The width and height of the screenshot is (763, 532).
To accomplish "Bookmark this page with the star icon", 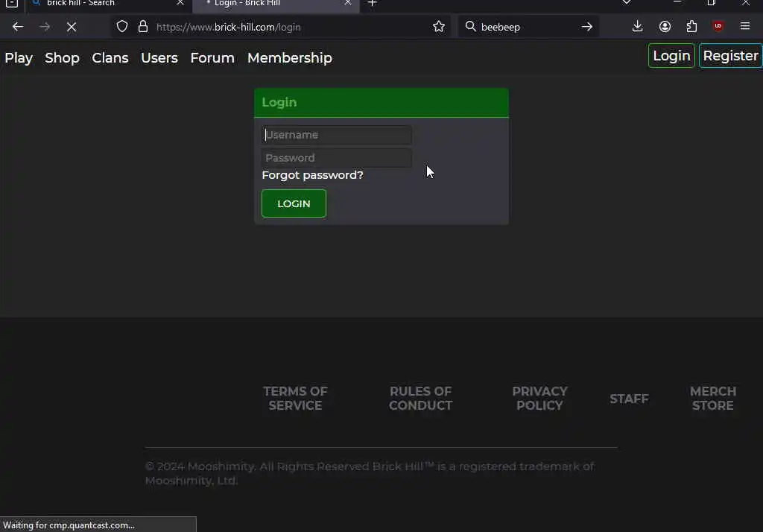I will (438, 26).
